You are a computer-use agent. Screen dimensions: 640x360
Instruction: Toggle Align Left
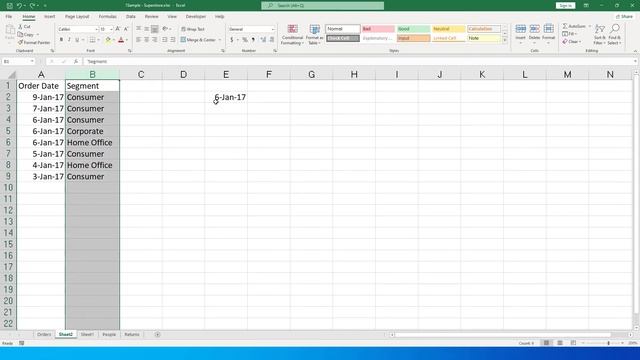138,40
